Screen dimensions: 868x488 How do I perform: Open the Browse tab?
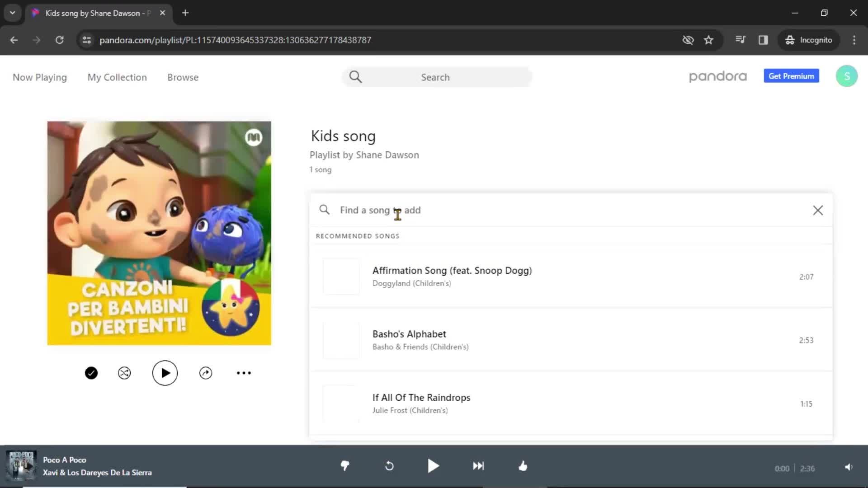coord(183,78)
